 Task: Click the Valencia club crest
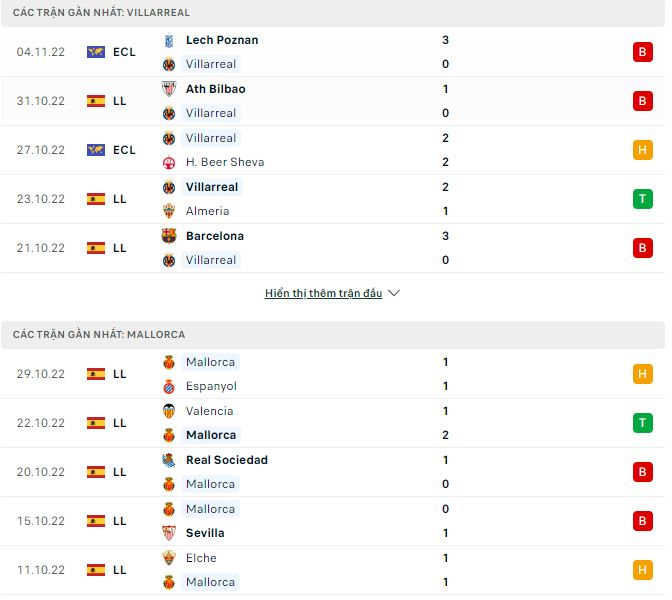click(169, 411)
